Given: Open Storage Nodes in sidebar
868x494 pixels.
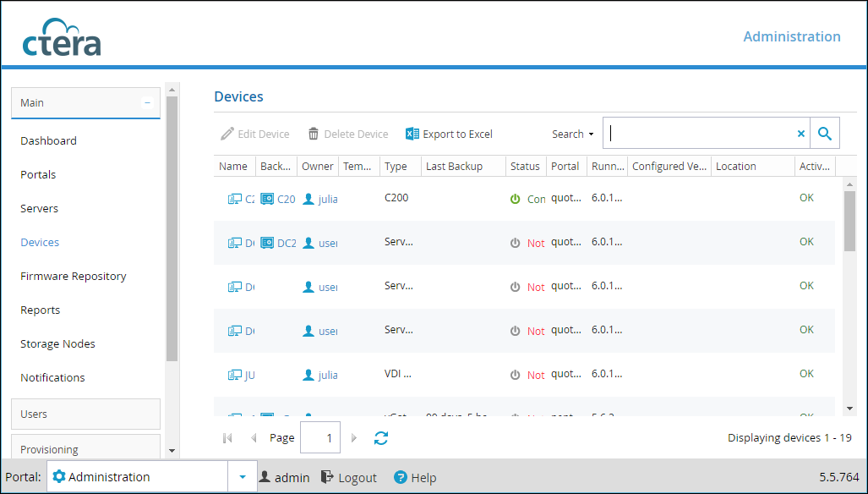Looking at the screenshot, I should 57,343.
